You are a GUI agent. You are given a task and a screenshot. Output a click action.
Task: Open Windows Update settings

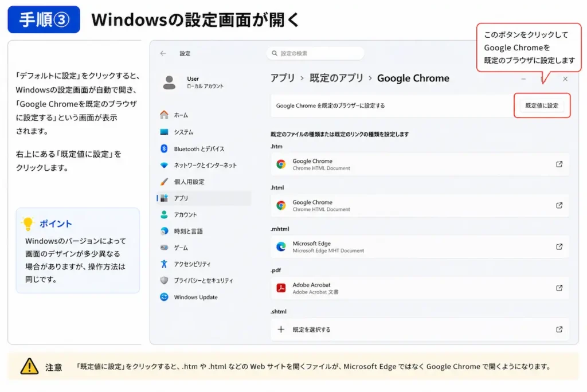point(204,297)
